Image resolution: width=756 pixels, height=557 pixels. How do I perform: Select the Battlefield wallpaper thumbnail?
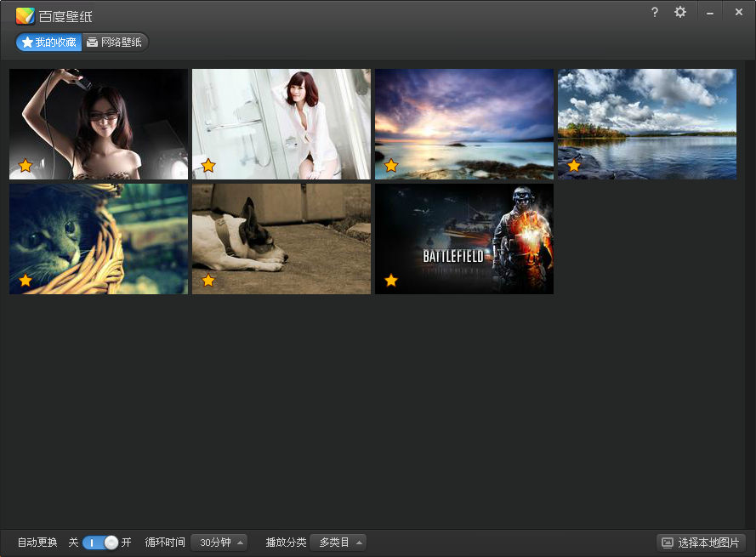pos(464,239)
